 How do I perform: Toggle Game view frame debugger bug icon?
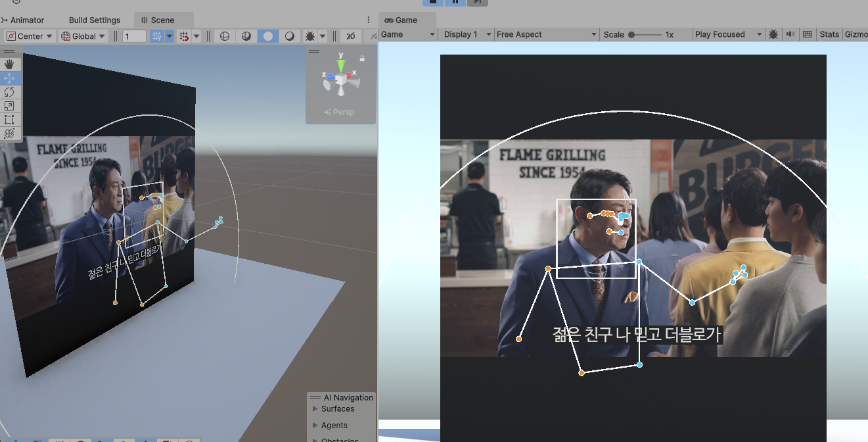773,34
